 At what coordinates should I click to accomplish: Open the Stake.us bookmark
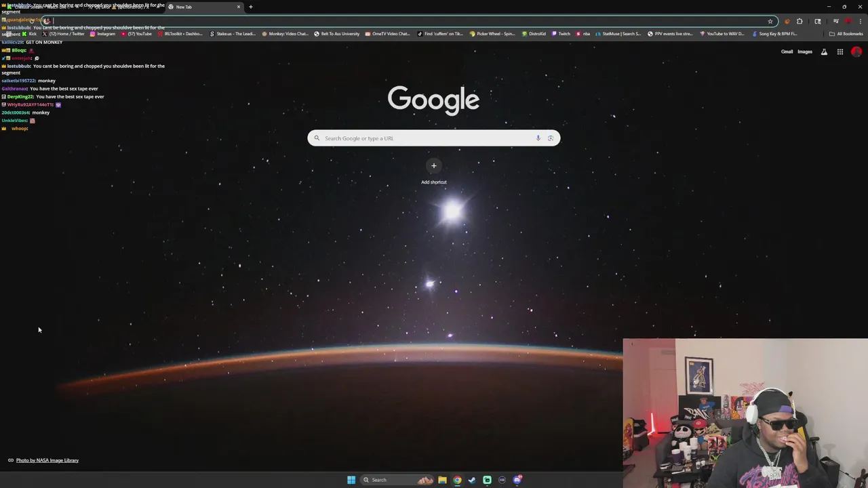pyautogui.click(x=233, y=34)
